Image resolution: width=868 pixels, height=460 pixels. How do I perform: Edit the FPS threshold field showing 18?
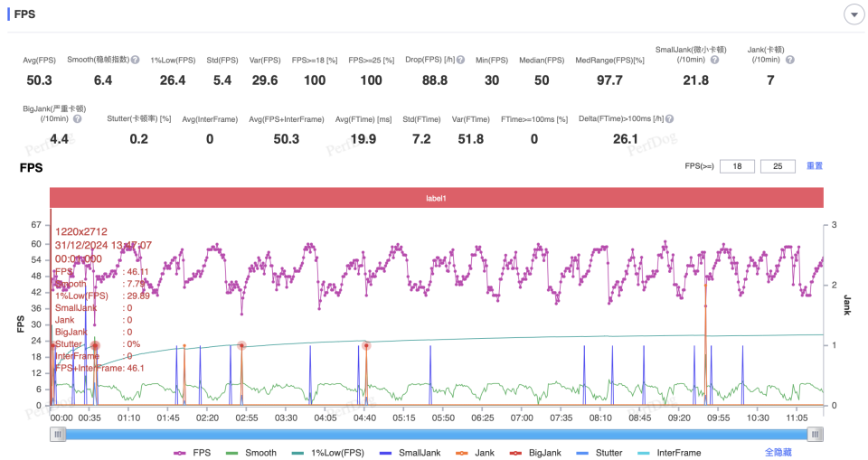point(737,166)
